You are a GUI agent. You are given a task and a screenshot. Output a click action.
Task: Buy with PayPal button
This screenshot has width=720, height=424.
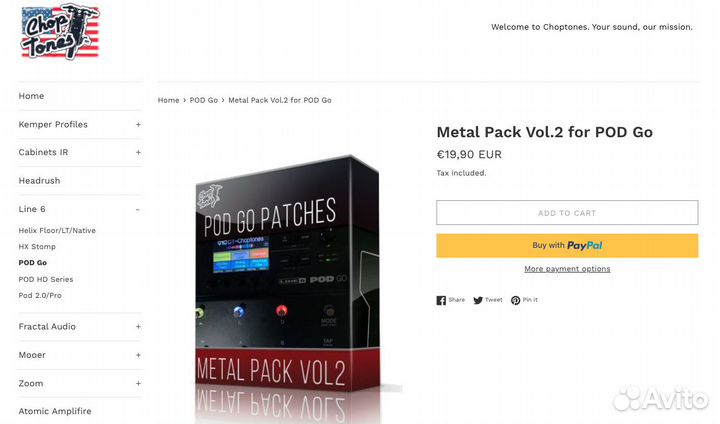567,246
